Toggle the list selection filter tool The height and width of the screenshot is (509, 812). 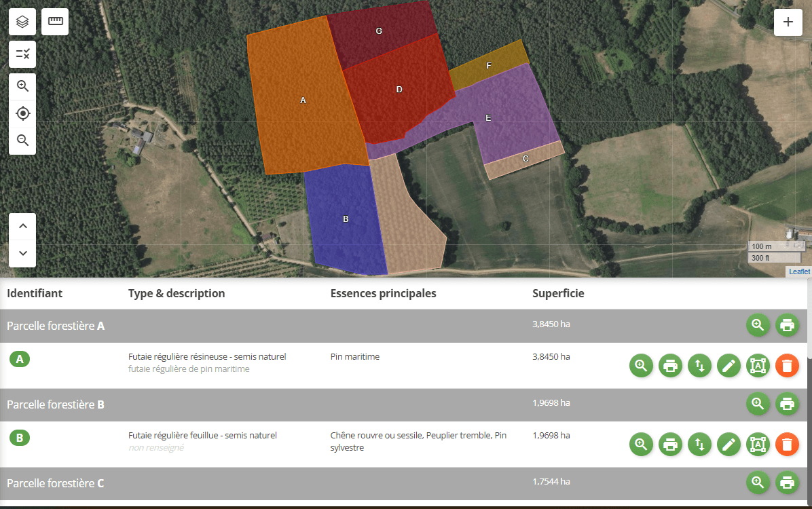(22, 54)
